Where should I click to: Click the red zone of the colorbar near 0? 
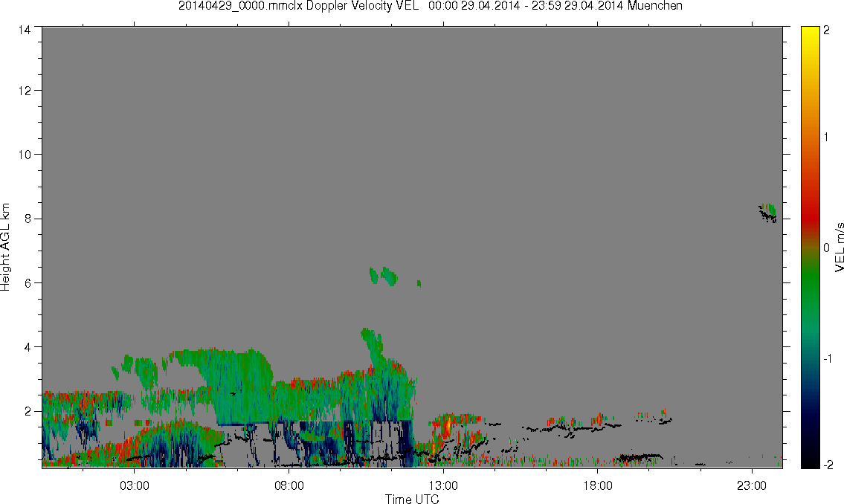pyautogui.click(x=810, y=218)
